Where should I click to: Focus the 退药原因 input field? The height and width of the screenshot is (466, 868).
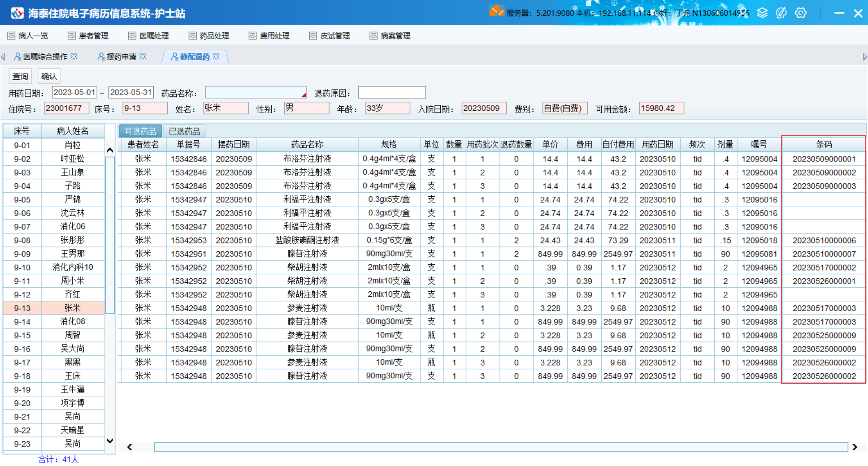point(392,92)
